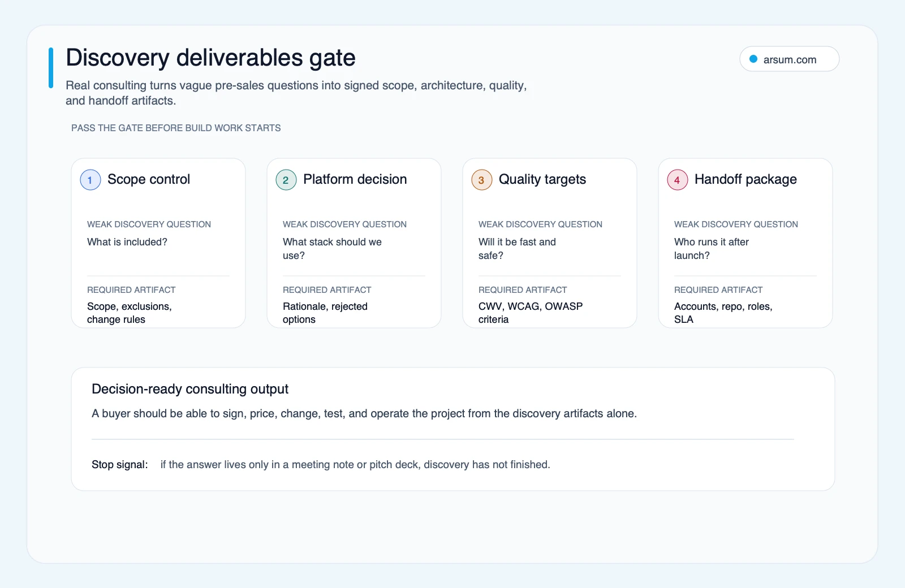The width and height of the screenshot is (905, 588).
Task: Click the 'if the answer lives only' sentence
Action: (355, 465)
